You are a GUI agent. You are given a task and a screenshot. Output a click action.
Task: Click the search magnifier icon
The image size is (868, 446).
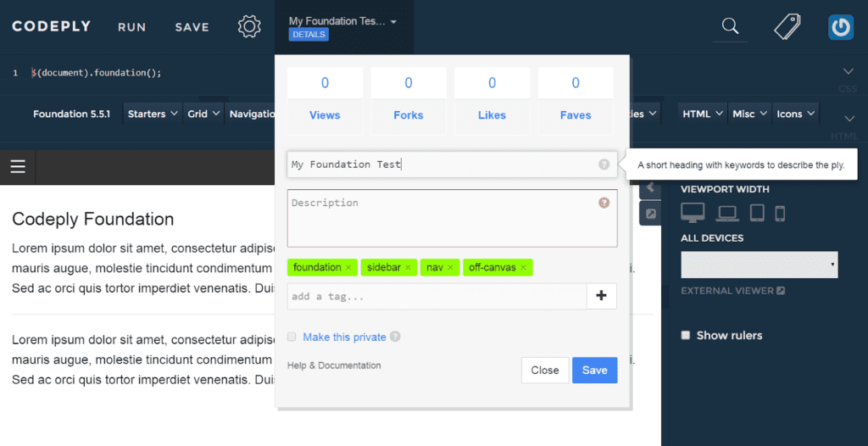click(x=730, y=27)
